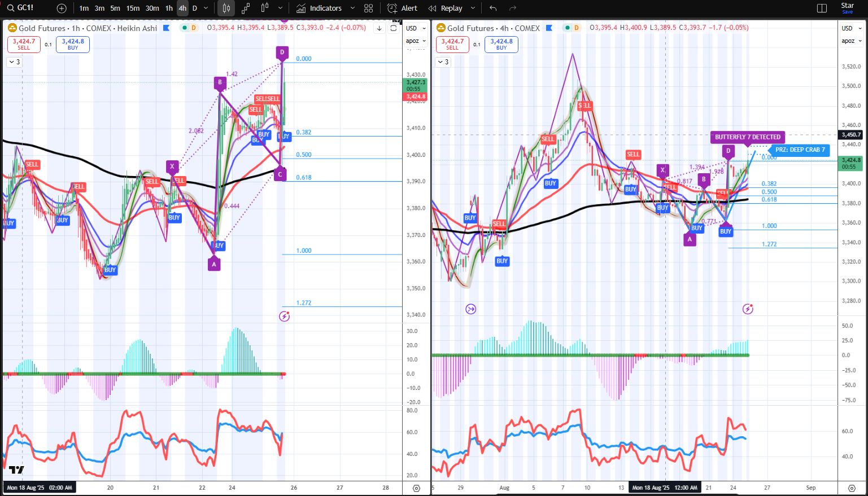
Task: Click the lightning event icon on 4h chart
Action: [748, 309]
